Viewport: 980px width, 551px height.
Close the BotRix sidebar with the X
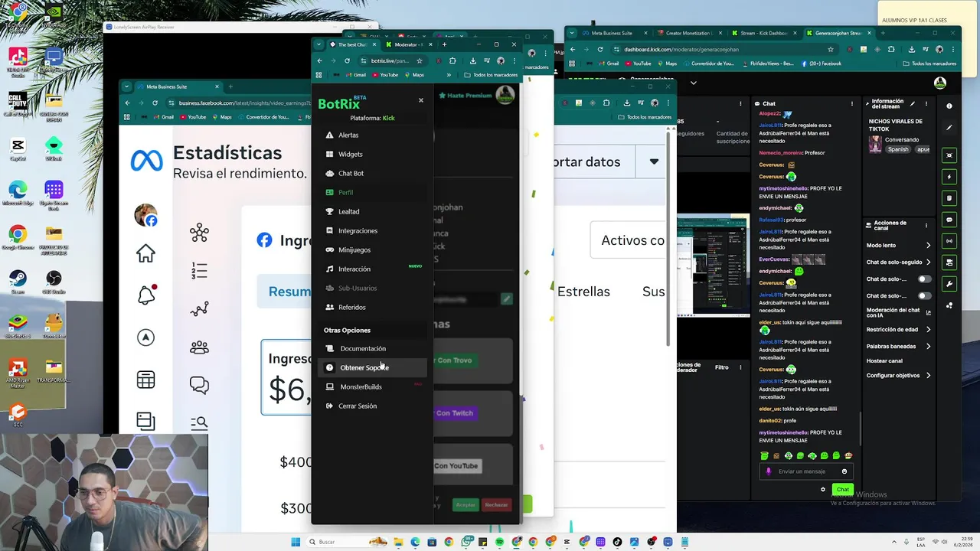pos(420,100)
